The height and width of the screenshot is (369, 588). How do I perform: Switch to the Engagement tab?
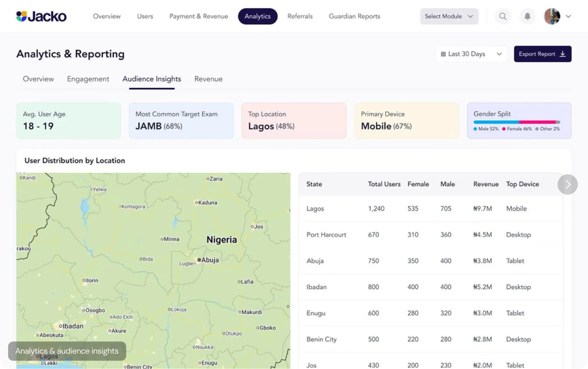coord(88,79)
